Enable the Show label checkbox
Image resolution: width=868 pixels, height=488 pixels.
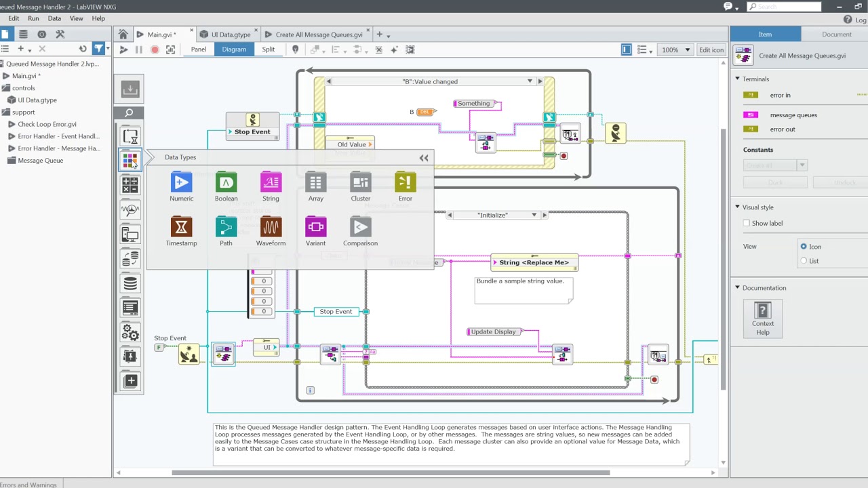(x=747, y=223)
